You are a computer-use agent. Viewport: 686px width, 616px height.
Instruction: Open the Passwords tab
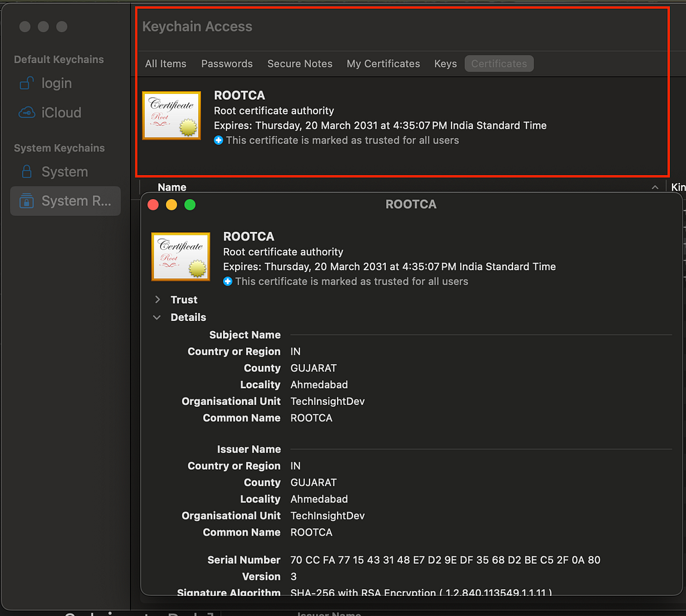pyautogui.click(x=227, y=64)
